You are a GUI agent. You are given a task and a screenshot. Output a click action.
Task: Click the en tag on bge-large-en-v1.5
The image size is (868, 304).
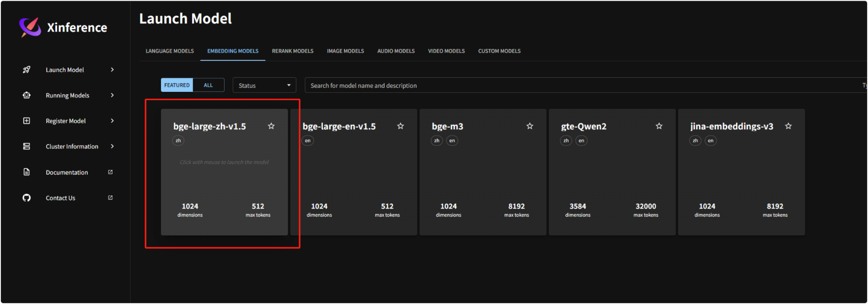coord(308,141)
